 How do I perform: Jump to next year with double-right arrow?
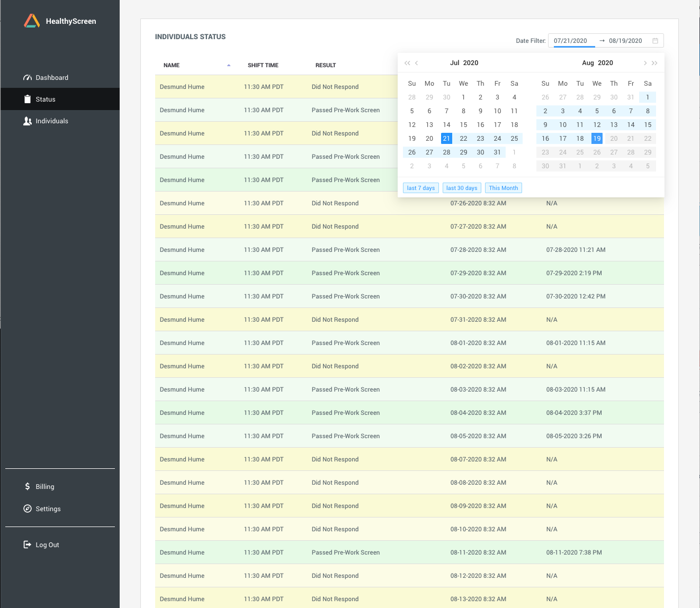click(x=654, y=63)
